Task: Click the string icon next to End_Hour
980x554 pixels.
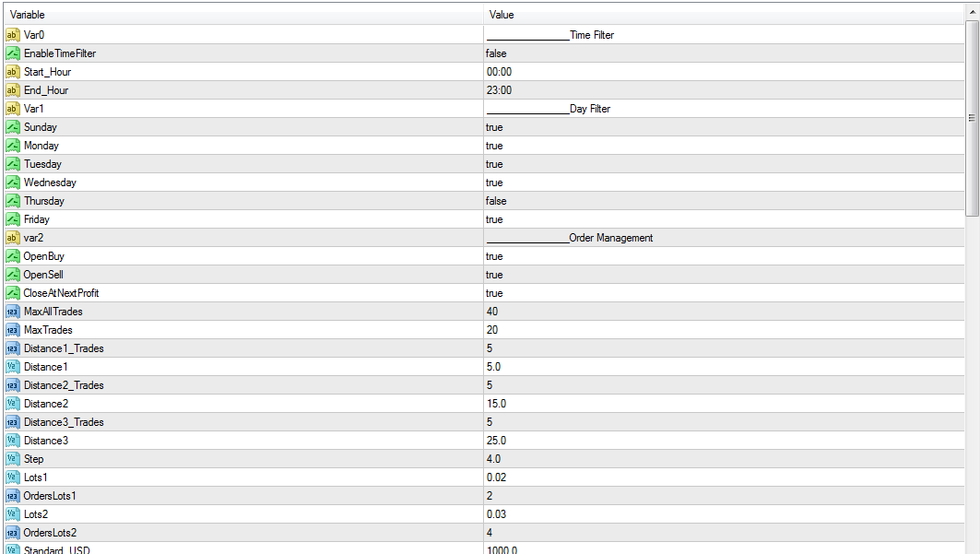Action: click(13, 90)
